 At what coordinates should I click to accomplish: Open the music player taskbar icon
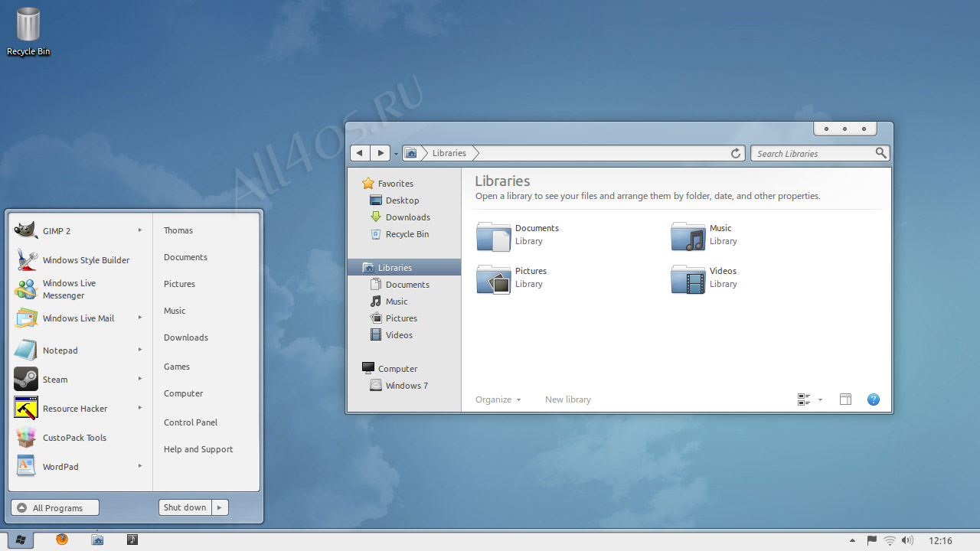132,540
